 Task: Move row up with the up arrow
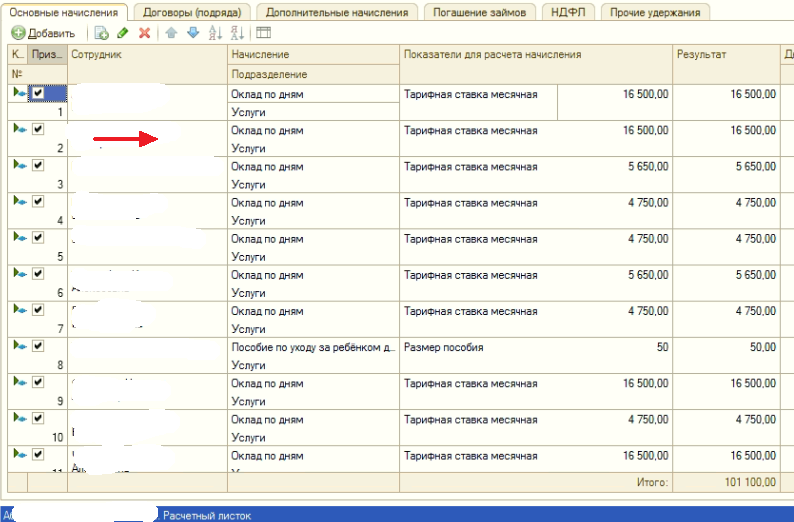tap(172, 33)
